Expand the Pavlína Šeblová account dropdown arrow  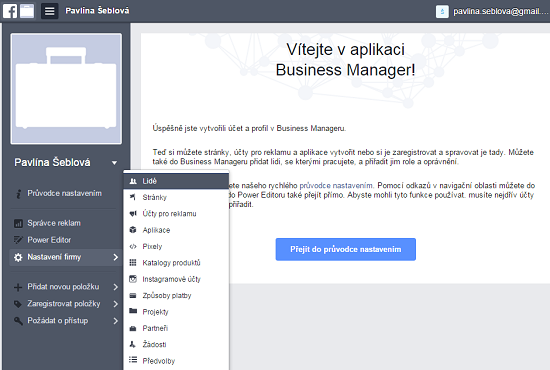[114, 163]
